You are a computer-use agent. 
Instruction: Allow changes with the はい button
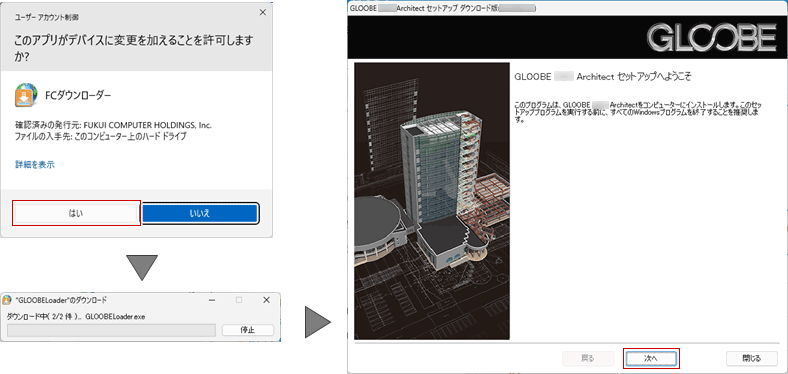[x=76, y=213]
